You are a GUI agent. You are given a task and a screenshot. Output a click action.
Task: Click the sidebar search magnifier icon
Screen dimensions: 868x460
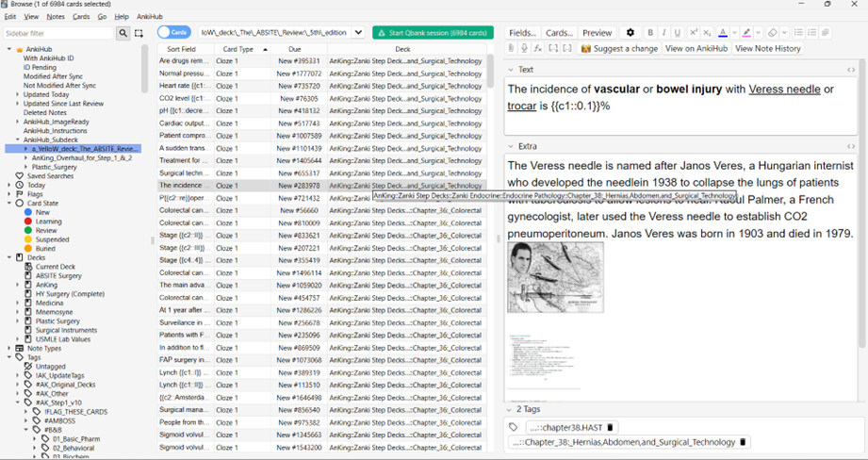(123, 33)
